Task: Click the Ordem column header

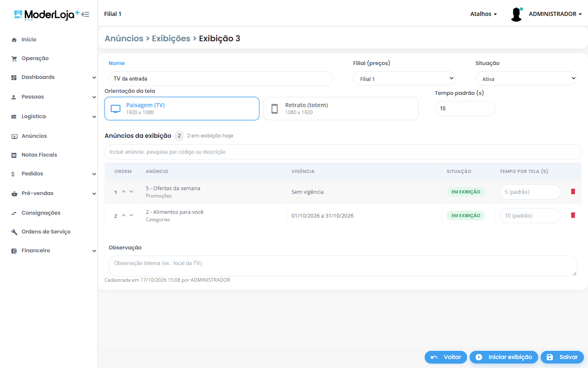Action: (123, 171)
